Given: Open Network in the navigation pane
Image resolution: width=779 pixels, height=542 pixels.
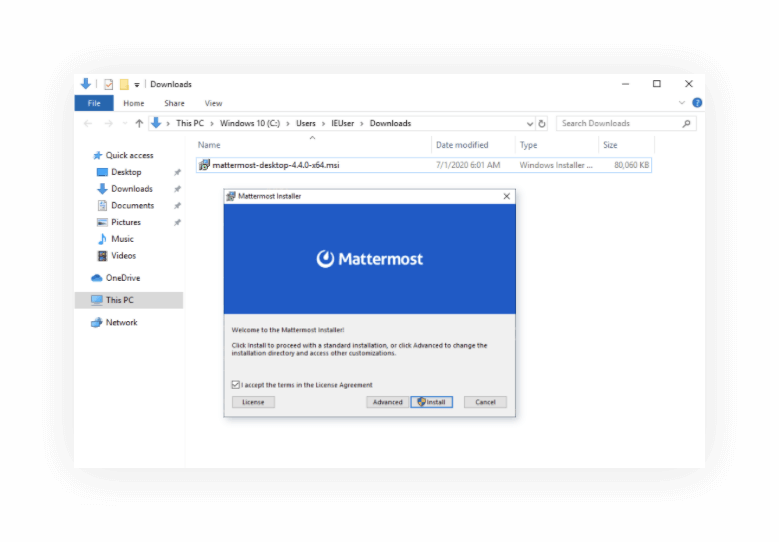Looking at the screenshot, I should (x=121, y=322).
